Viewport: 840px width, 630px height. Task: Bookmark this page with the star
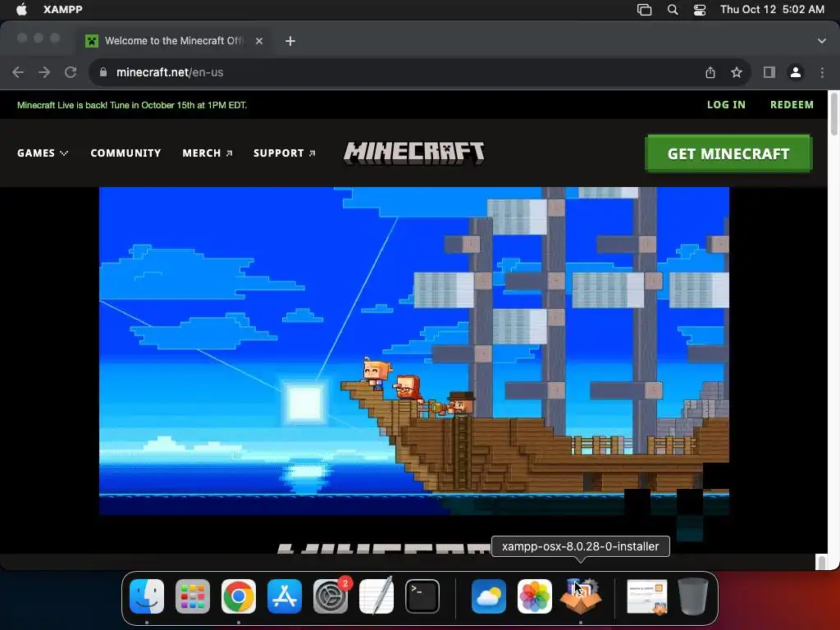coord(737,72)
